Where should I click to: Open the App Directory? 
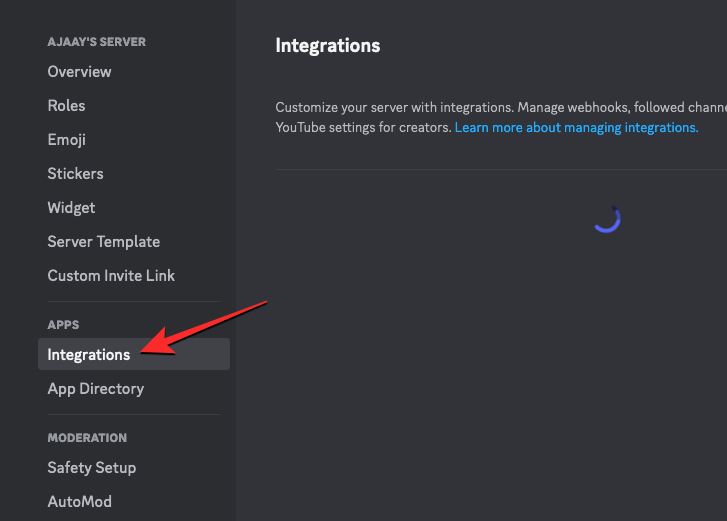(95, 389)
